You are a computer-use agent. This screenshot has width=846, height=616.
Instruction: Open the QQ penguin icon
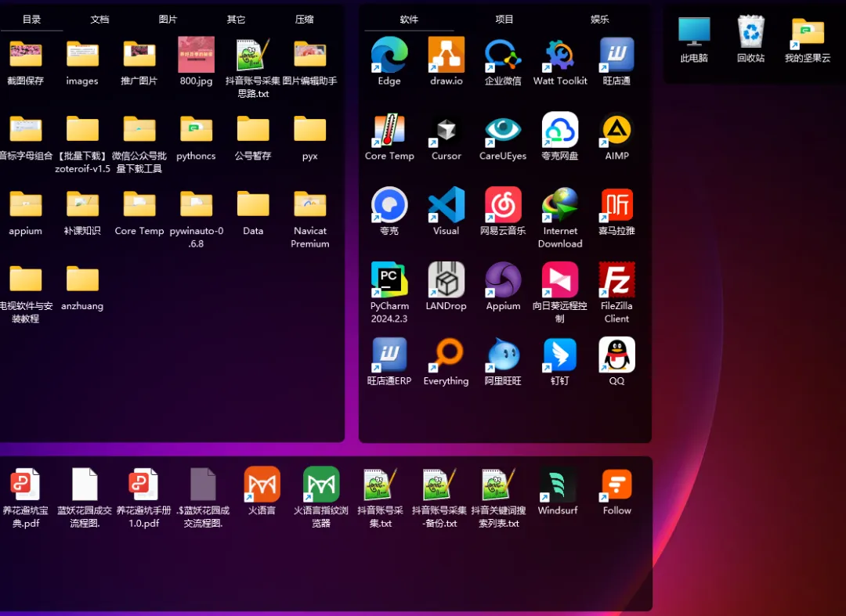616,354
